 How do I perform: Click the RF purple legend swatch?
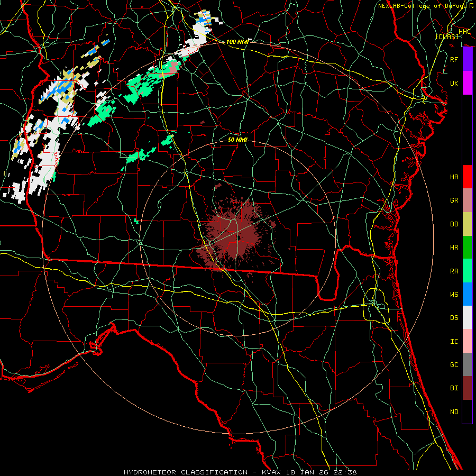[467, 59]
